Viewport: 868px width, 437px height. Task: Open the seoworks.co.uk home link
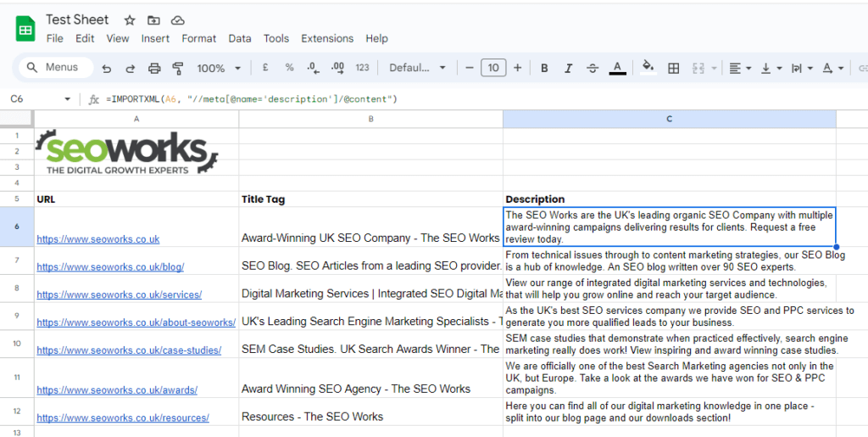click(x=98, y=238)
